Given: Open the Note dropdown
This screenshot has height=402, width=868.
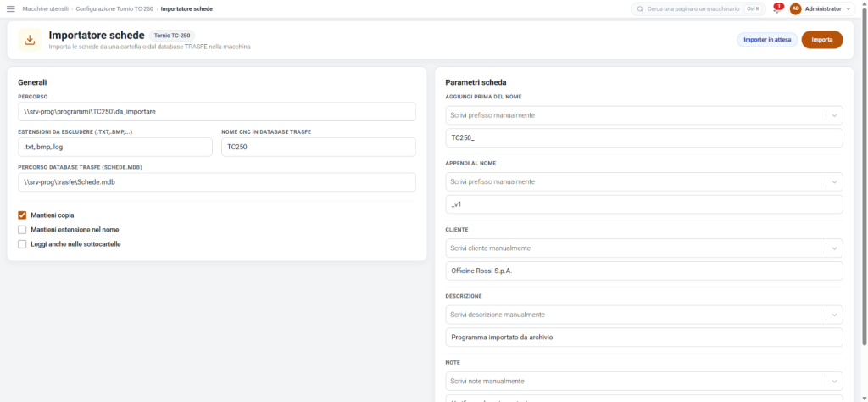Looking at the screenshot, I should (835, 381).
